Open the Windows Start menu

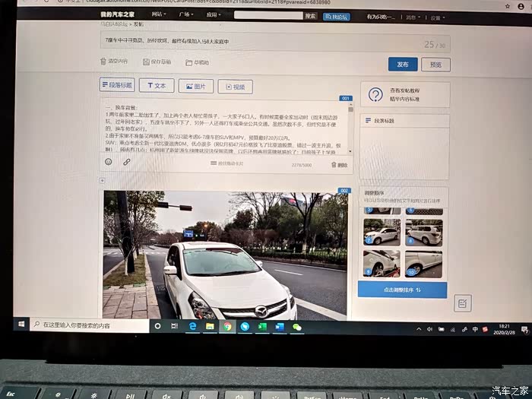tap(21, 325)
